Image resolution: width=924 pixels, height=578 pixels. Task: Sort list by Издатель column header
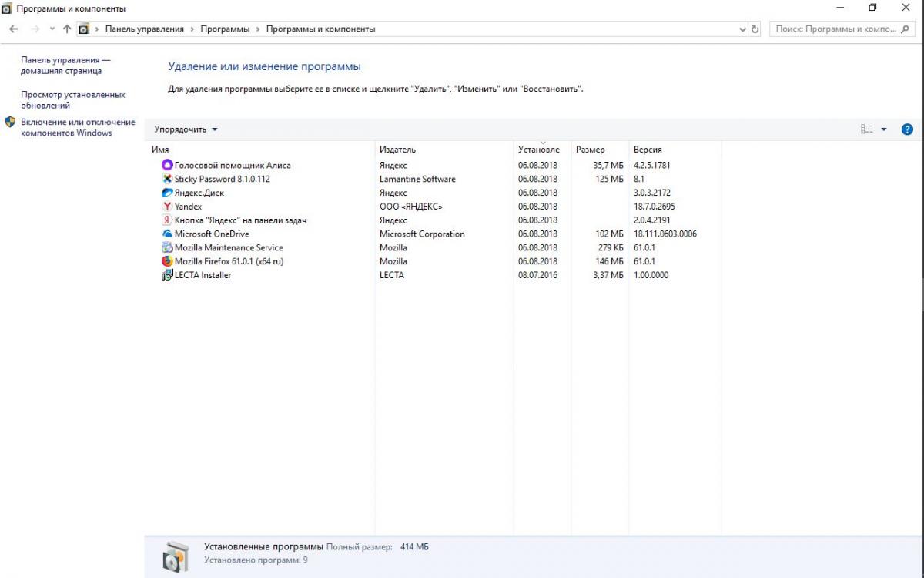[397, 150]
